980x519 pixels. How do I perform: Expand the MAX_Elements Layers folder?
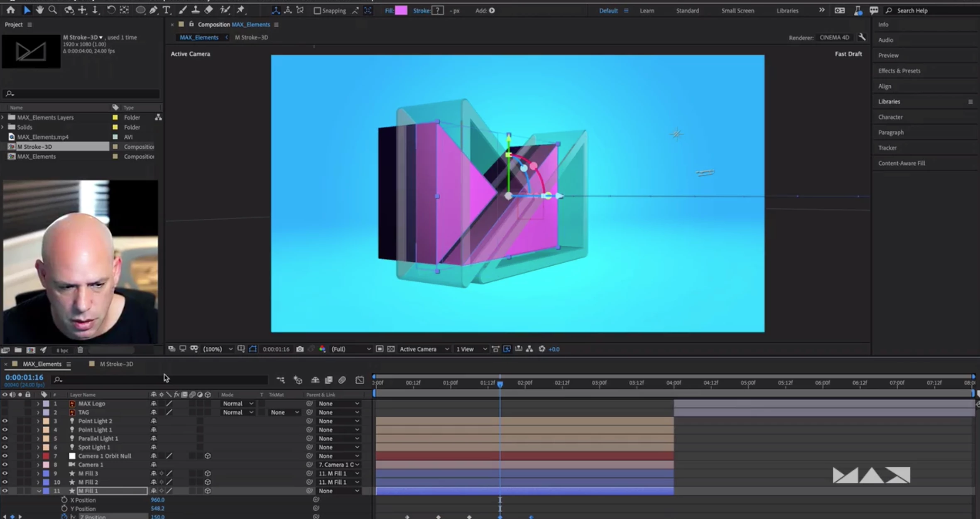click(x=3, y=118)
